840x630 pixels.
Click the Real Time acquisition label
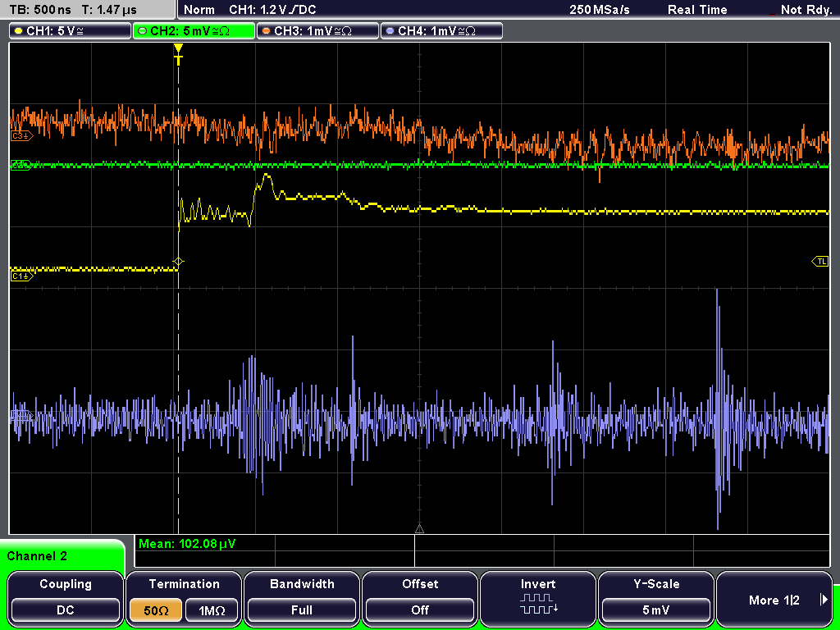pyautogui.click(x=697, y=10)
